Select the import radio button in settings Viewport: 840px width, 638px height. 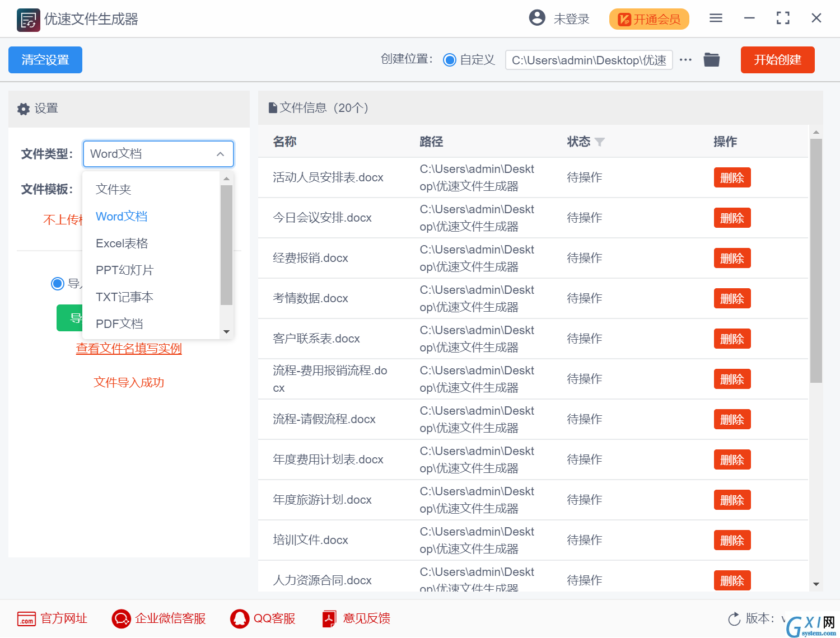[57, 284]
